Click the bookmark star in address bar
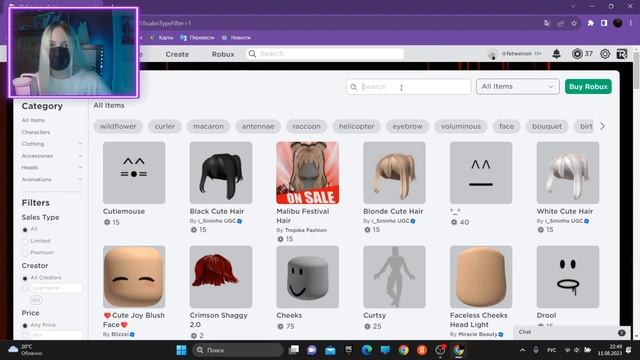 pyautogui.click(x=574, y=23)
